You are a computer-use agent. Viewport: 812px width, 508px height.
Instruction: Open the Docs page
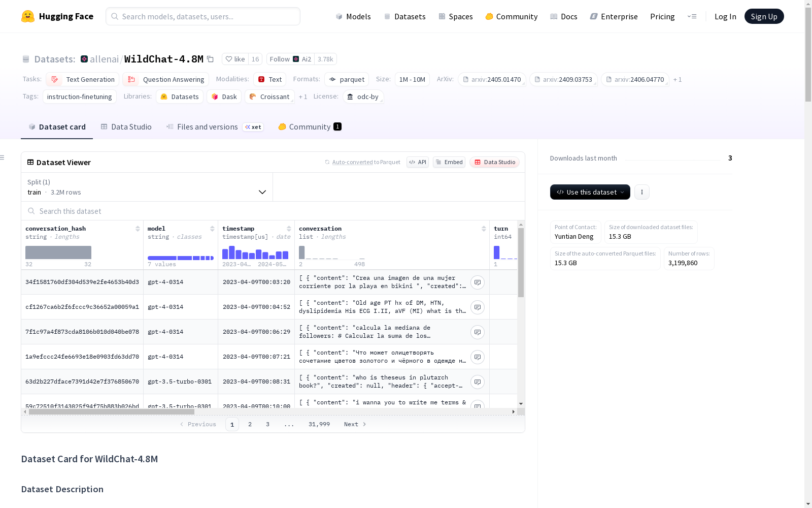[x=564, y=16]
